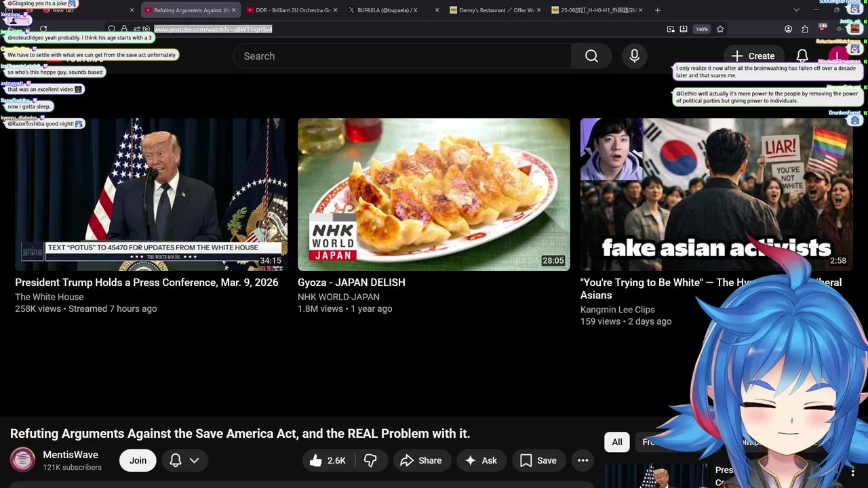
Task: Open YouTube notifications bell
Action: (x=802, y=56)
